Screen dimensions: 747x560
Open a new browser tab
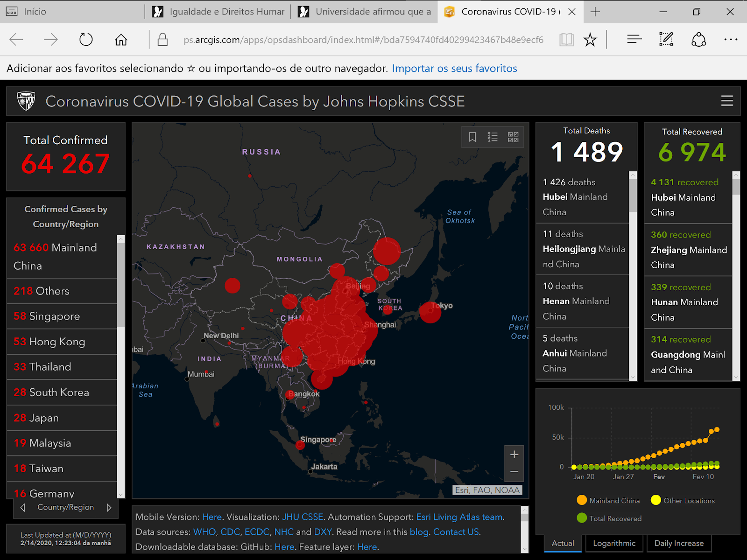coord(595,12)
